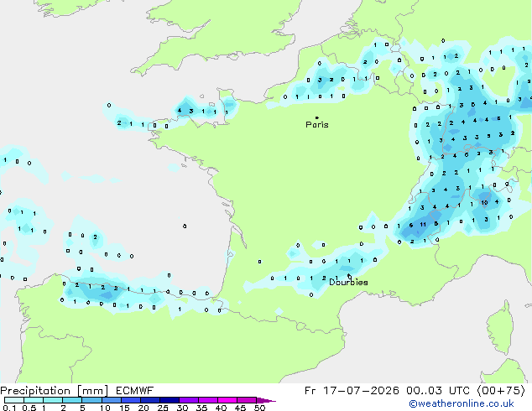Image resolution: width=532 pixels, height=411 pixels.
Task: Click the legend label '40'
Action: (x=221, y=408)
